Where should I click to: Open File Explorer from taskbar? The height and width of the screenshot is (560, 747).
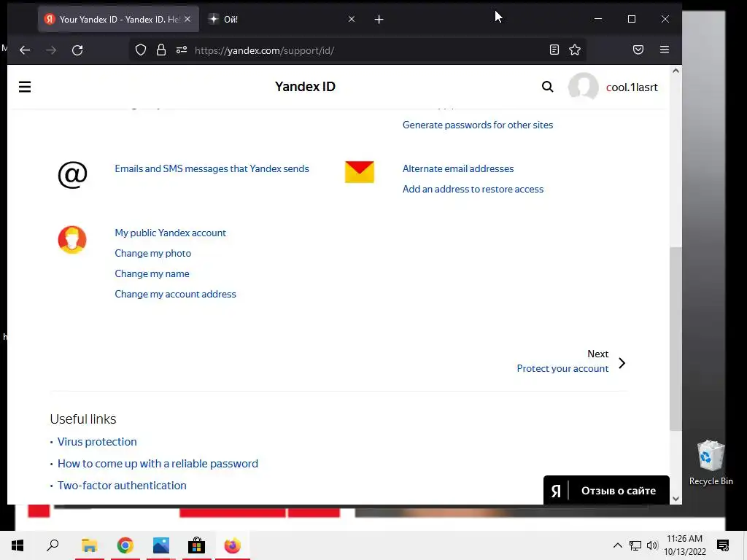pos(89,545)
